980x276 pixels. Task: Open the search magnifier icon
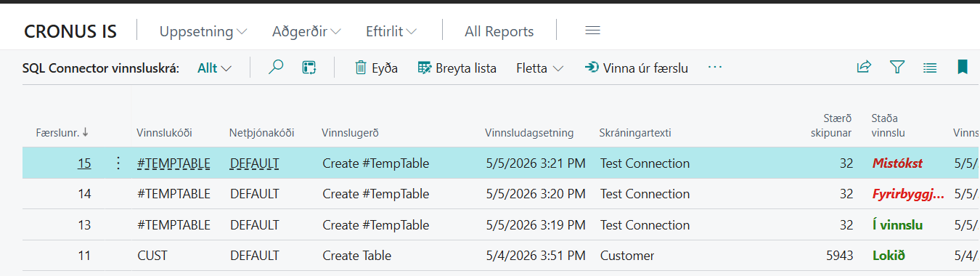pos(276,68)
